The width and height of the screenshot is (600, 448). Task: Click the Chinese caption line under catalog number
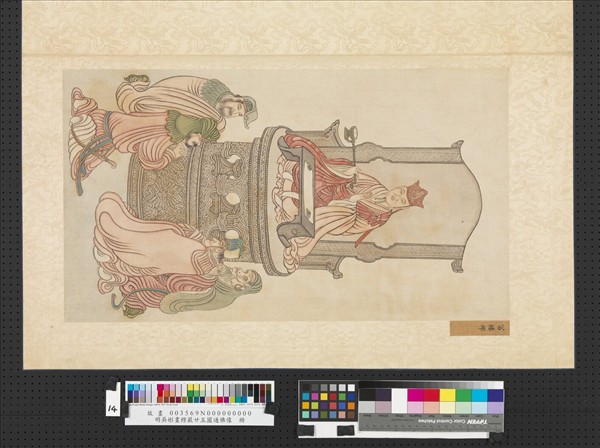click(x=198, y=421)
